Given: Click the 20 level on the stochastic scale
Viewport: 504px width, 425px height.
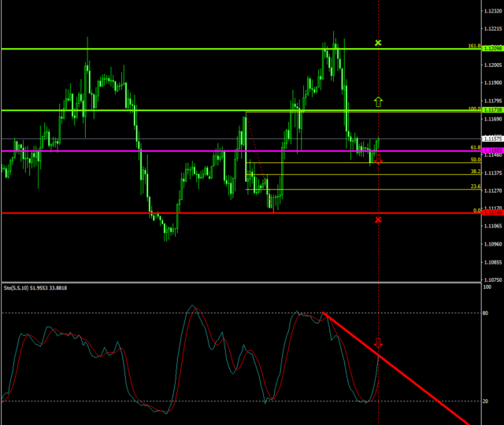Looking at the screenshot, I should tap(485, 401).
